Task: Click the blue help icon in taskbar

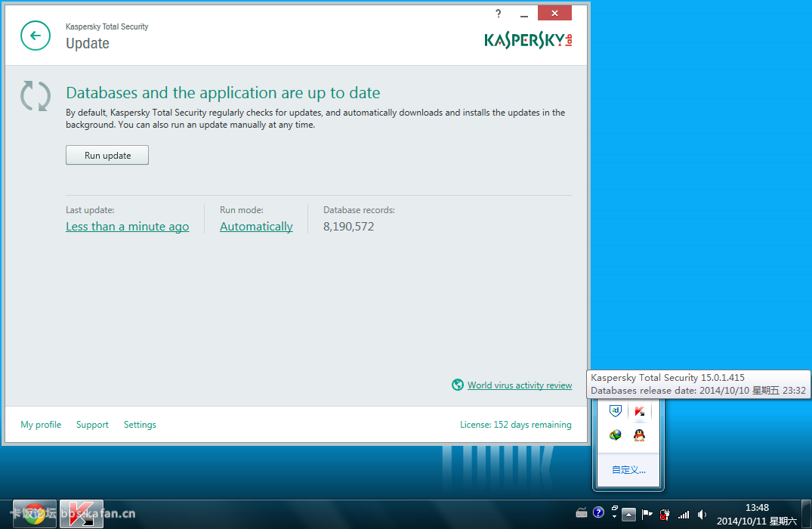Action: click(598, 512)
